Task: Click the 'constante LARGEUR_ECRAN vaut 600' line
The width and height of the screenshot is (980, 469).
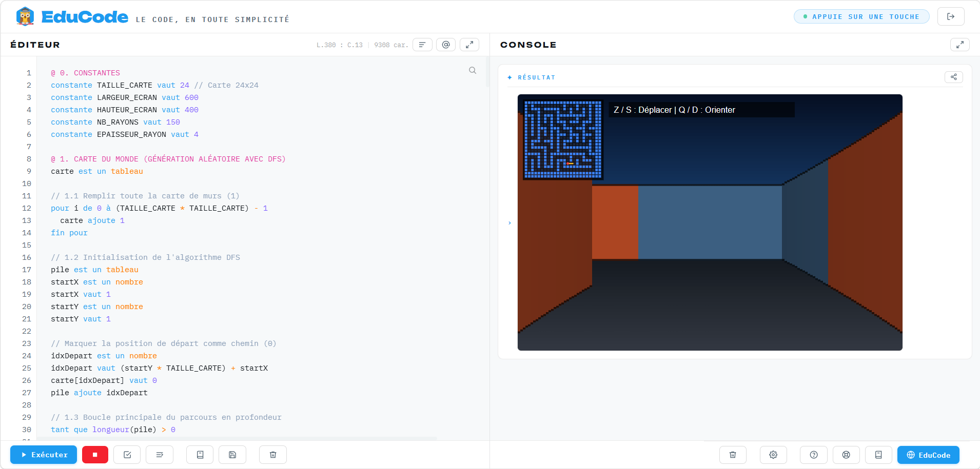Action: pos(125,97)
